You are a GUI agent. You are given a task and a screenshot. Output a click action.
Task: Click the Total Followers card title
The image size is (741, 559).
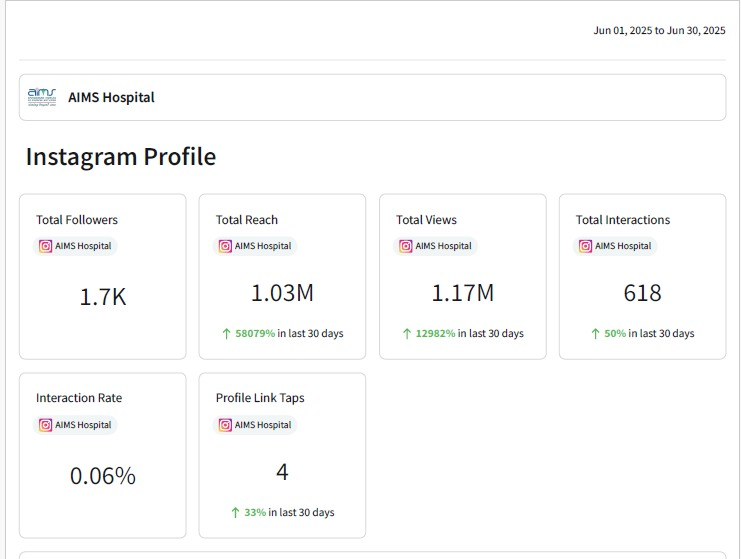pyautogui.click(x=77, y=220)
